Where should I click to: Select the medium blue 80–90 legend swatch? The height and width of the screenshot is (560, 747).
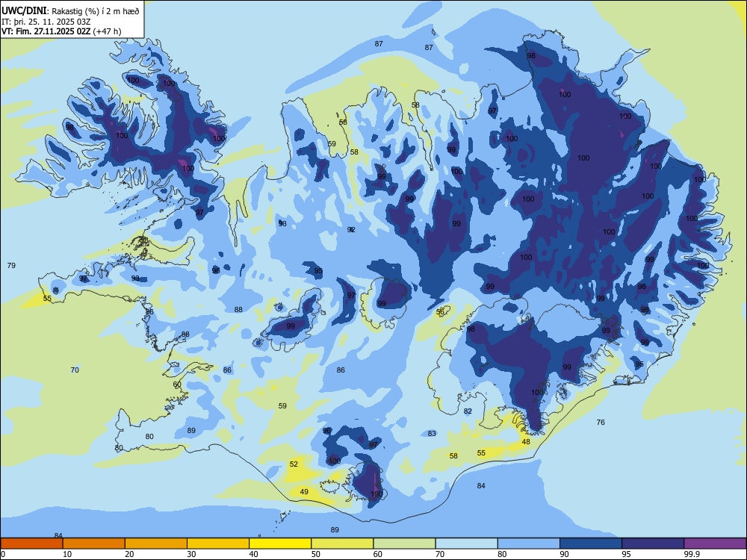click(x=528, y=544)
